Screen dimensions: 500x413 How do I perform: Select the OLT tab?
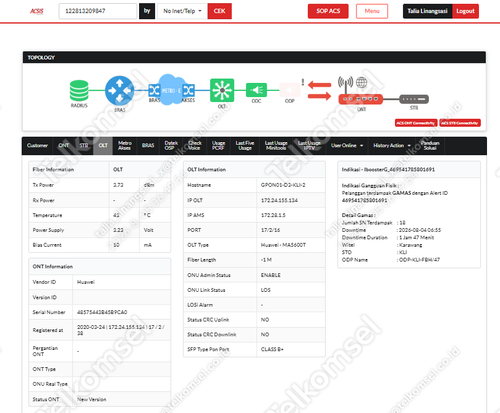[103, 146]
